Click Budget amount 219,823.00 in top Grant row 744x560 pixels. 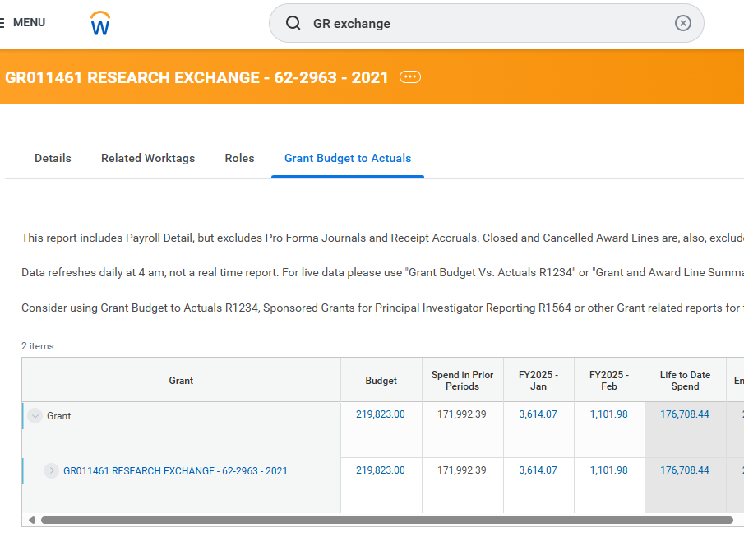(380, 414)
